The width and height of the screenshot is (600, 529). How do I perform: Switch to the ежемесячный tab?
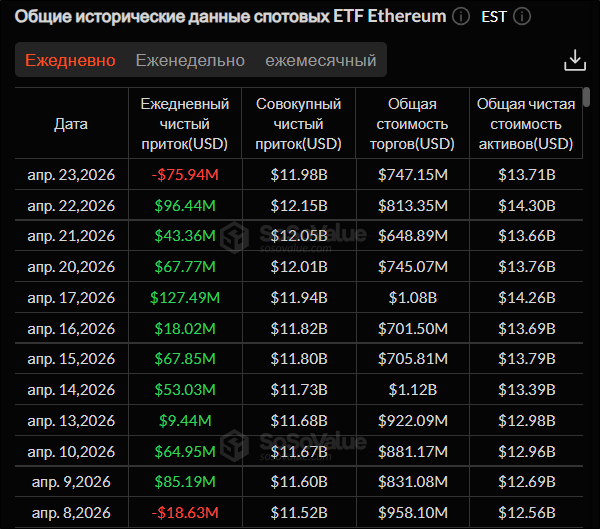320,61
